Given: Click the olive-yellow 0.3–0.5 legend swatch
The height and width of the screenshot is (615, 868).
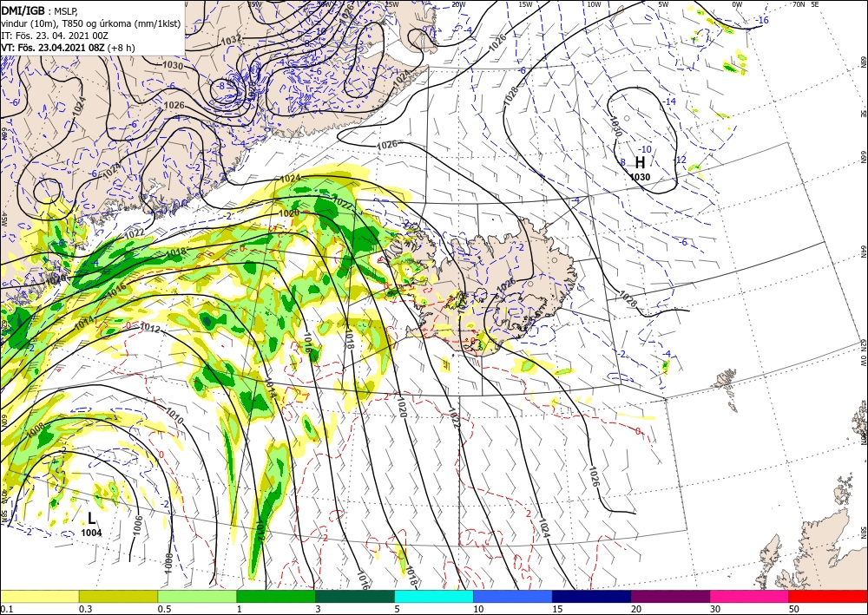Looking at the screenshot, I should coord(118,596).
